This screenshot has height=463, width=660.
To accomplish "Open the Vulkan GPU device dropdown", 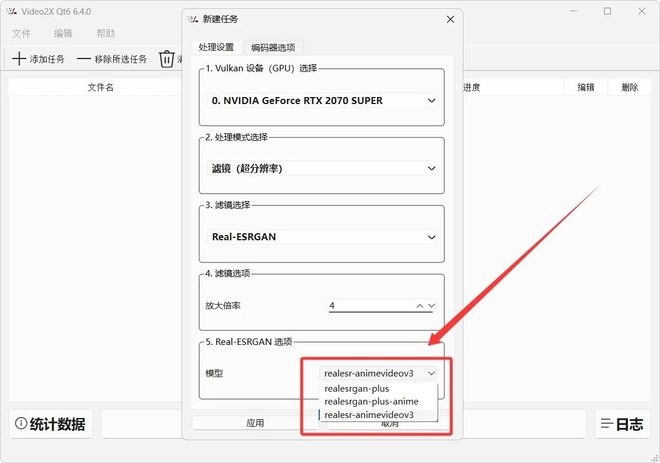I will tap(322, 101).
